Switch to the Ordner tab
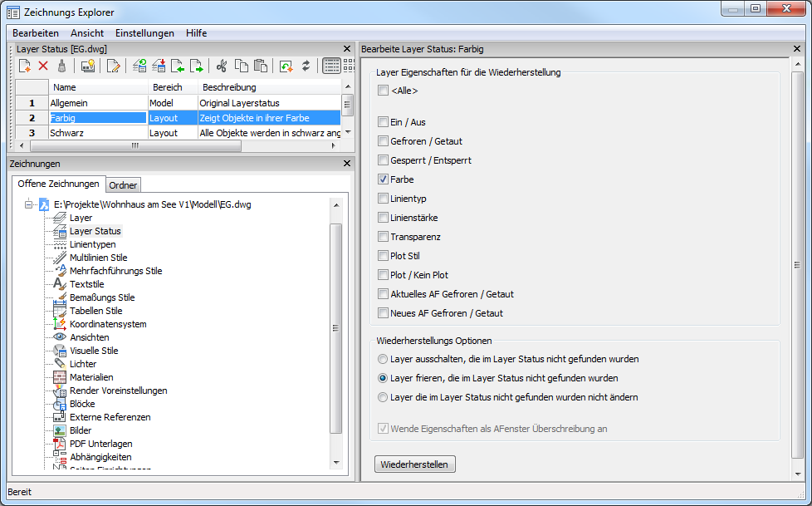 coord(123,184)
